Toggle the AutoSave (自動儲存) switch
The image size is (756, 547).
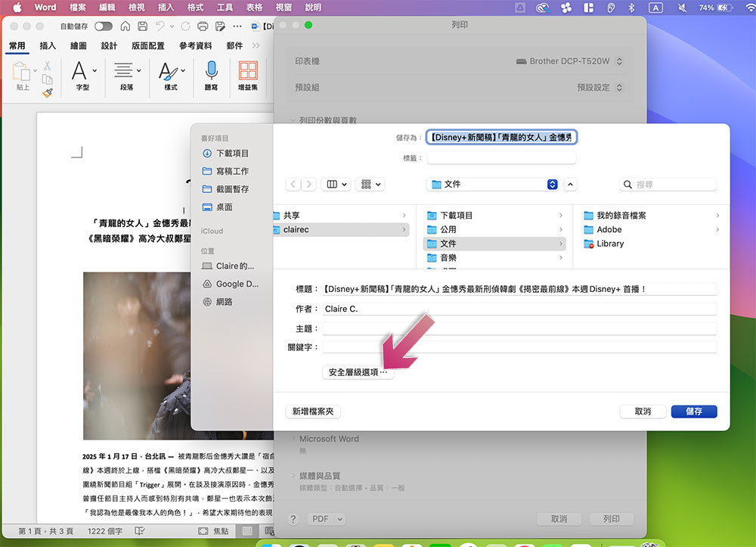point(103,26)
